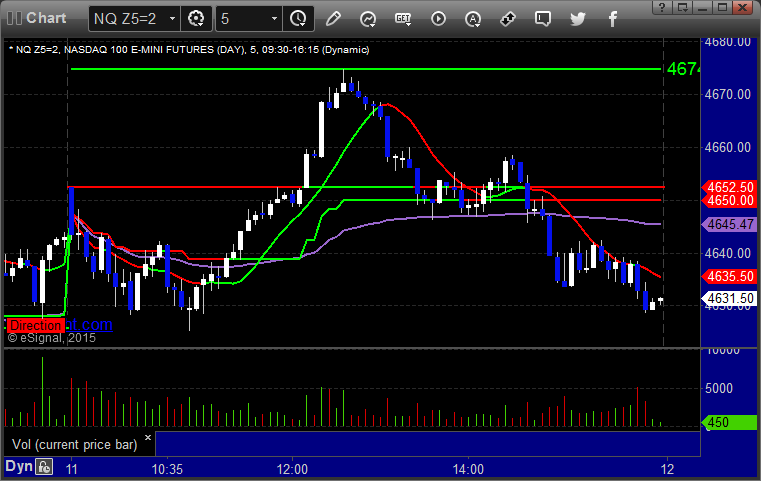Open the GET tools menu icon
This screenshot has height=481, width=761.
403,19
